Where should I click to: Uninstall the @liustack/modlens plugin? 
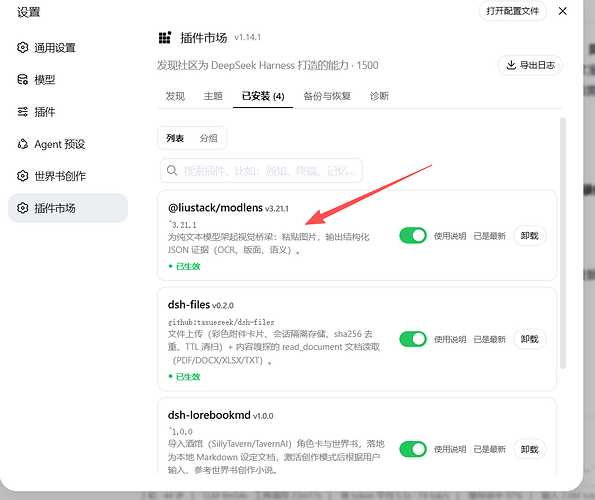click(x=529, y=236)
